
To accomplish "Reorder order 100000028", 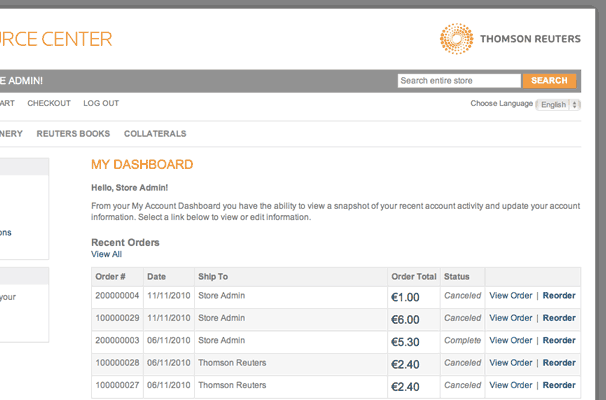I will [x=559, y=363].
